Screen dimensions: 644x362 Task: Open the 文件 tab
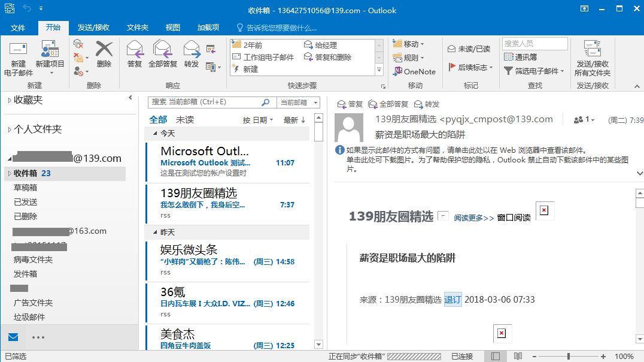tap(18, 28)
